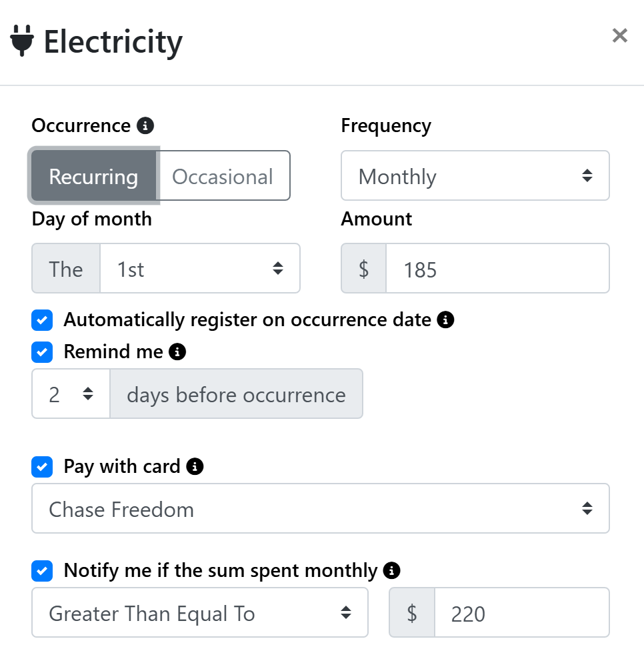This screenshot has width=644, height=655.
Task: Uncheck the Pay with card option
Action: [x=42, y=467]
